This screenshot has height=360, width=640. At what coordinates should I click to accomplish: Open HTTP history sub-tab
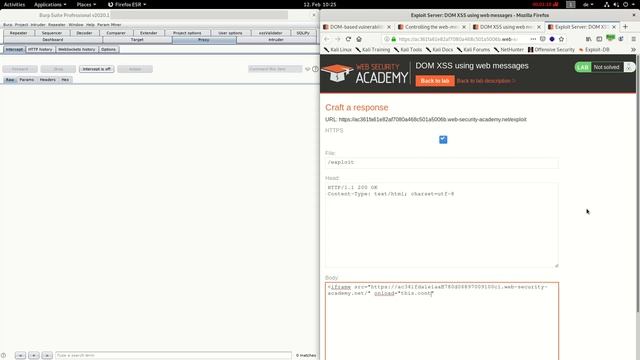coord(40,49)
